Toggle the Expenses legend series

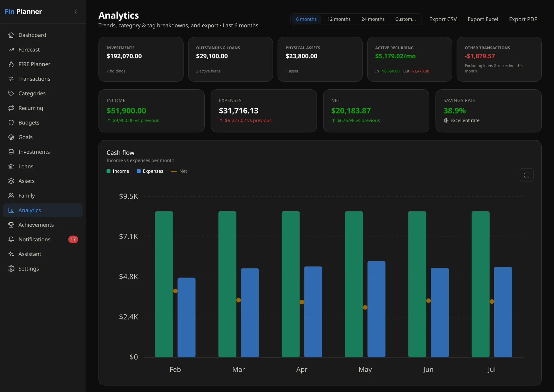(x=150, y=171)
